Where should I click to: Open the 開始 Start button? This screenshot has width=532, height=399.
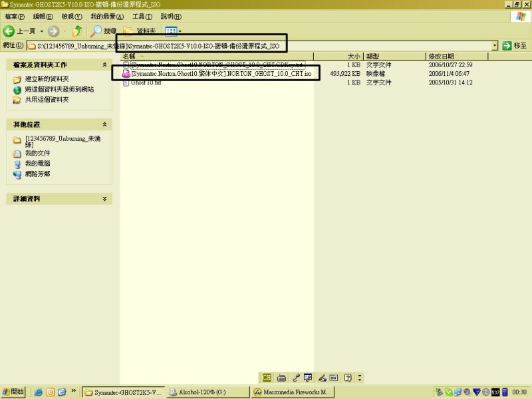pyautogui.click(x=13, y=392)
